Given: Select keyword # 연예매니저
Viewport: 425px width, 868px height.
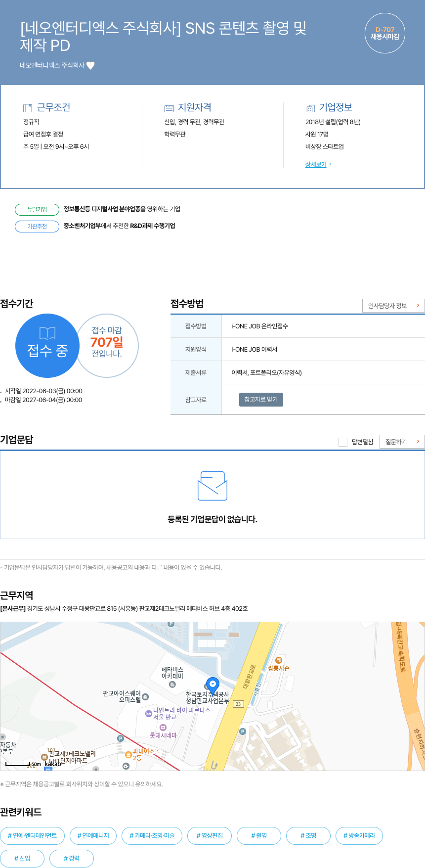Looking at the screenshot, I should click(93, 836).
